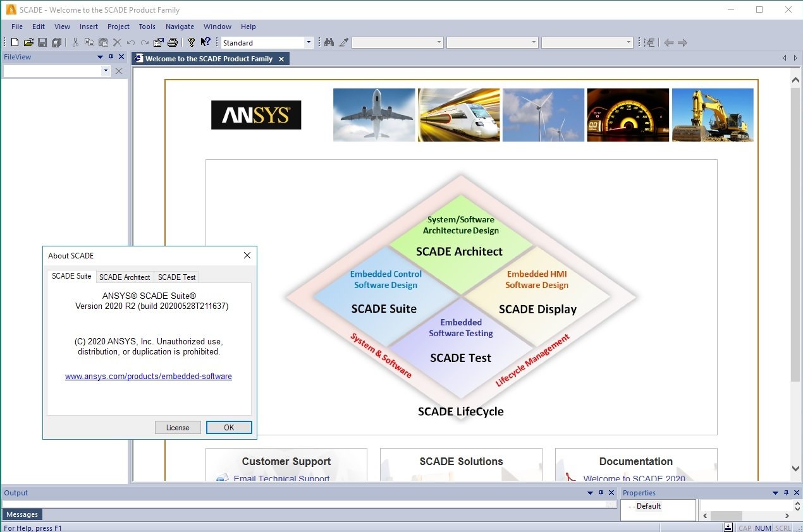The height and width of the screenshot is (532, 803).
Task: Click the Redo arrow icon
Action: click(145, 42)
